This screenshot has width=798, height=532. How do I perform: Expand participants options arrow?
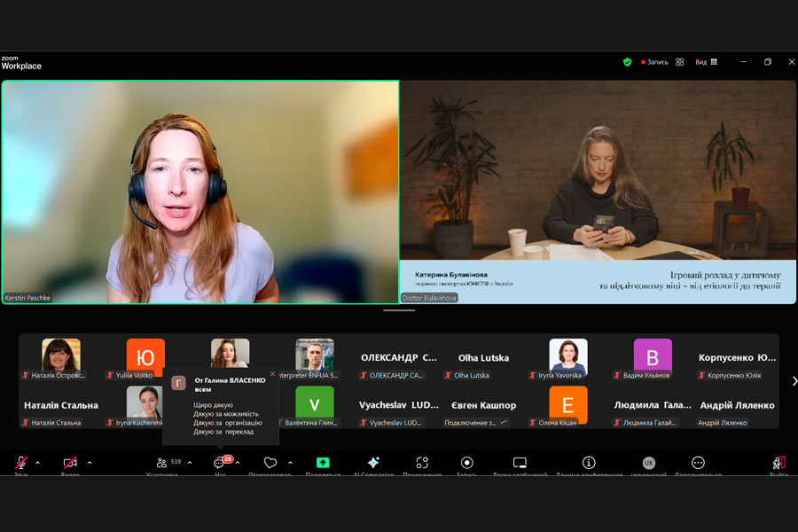[x=190, y=463]
